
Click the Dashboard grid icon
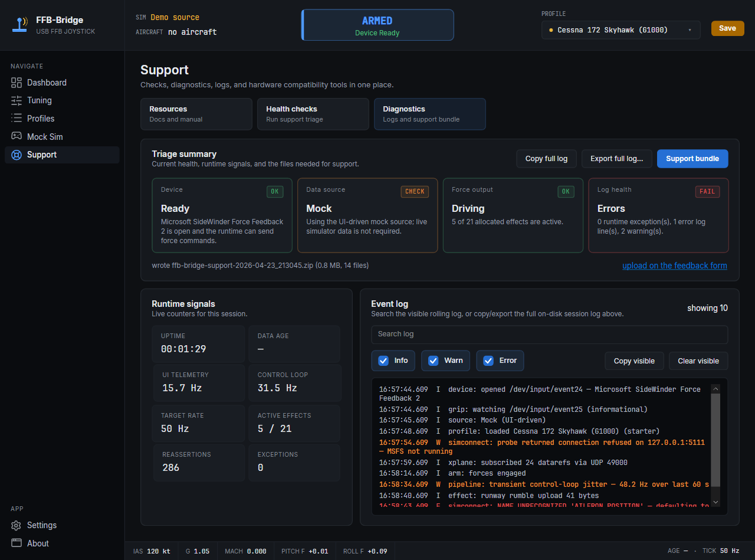[17, 83]
